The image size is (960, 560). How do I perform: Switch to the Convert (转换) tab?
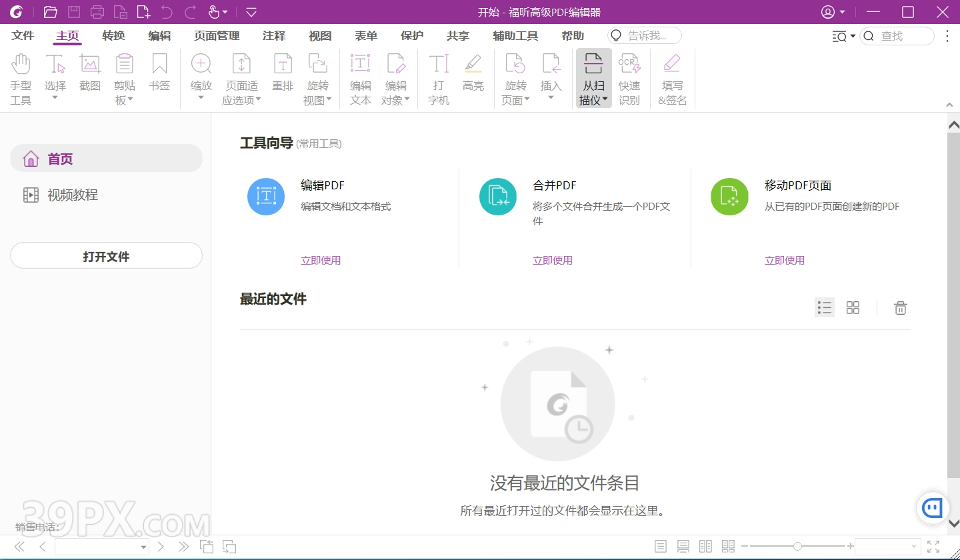(113, 36)
